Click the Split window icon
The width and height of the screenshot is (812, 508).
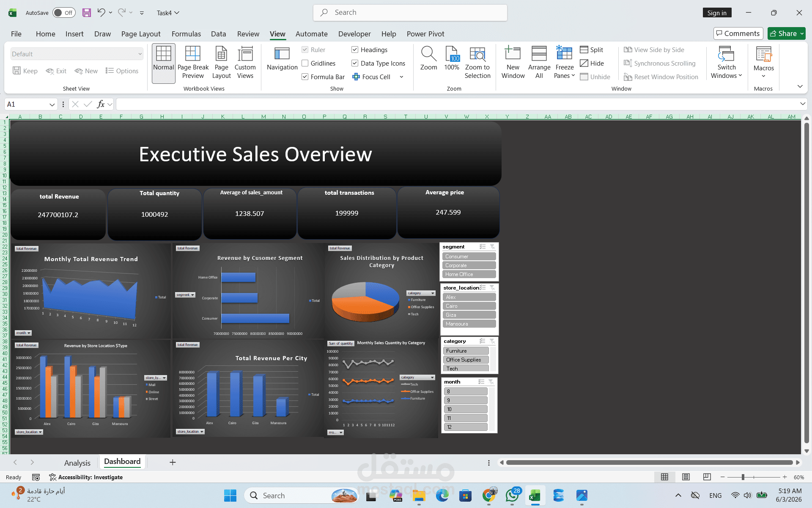click(x=584, y=50)
